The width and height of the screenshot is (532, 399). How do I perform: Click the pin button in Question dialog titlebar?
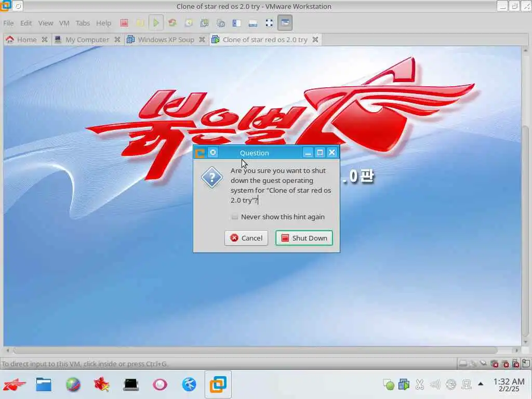213,153
